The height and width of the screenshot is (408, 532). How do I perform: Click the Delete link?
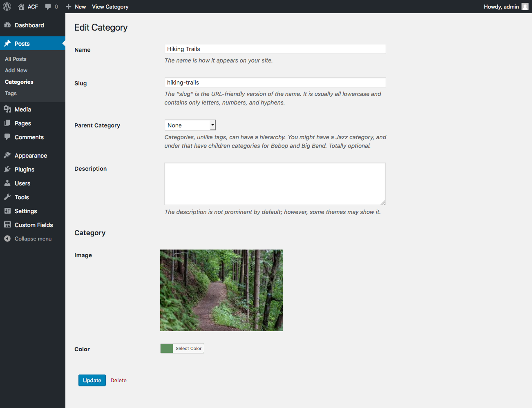pos(118,380)
